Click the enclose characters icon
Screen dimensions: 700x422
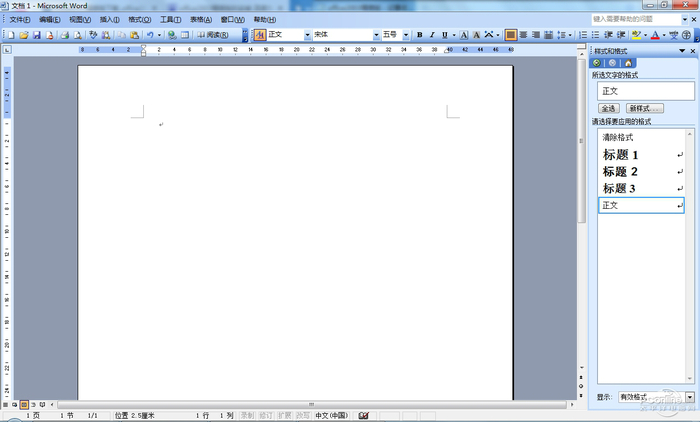pos(687,35)
